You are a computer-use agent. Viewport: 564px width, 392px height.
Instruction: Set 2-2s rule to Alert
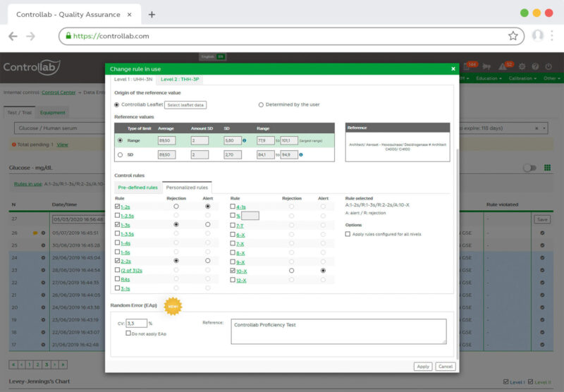pos(207,261)
